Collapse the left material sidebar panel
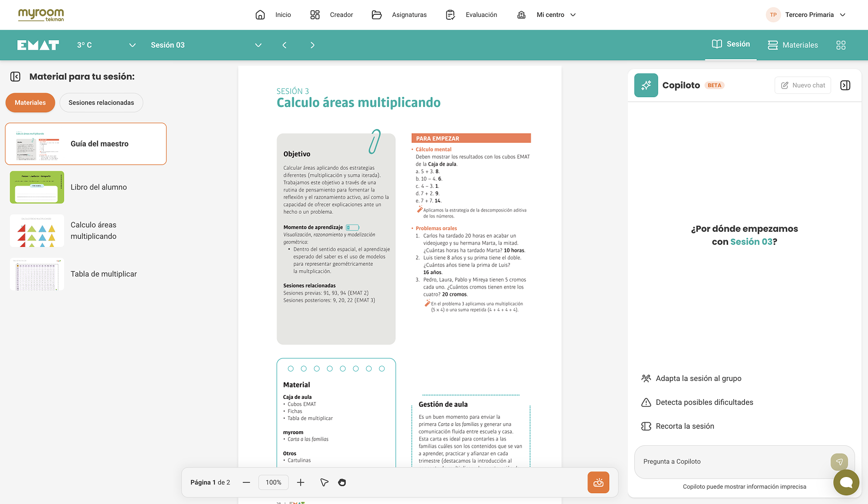This screenshot has width=868, height=504. [x=15, y=76]
